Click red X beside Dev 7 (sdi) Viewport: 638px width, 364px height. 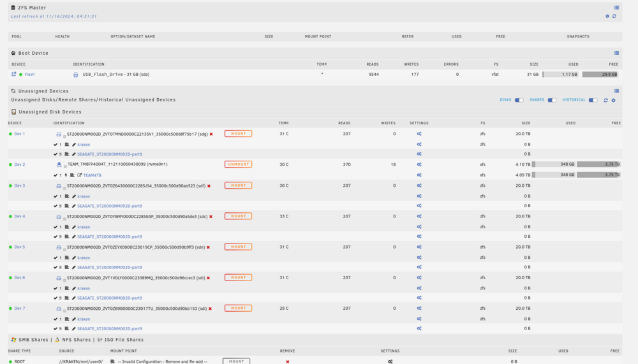(x=210, y=309)
